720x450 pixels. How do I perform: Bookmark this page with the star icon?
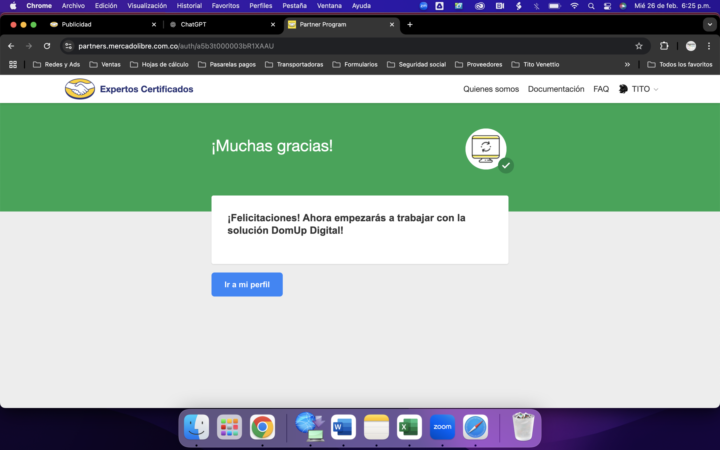pyautogui.click(x=639, y=46)
